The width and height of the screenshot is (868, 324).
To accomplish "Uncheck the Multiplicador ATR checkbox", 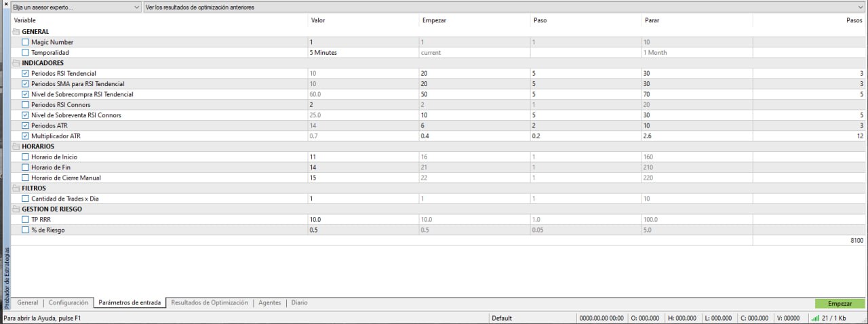I will coord(25,136).
